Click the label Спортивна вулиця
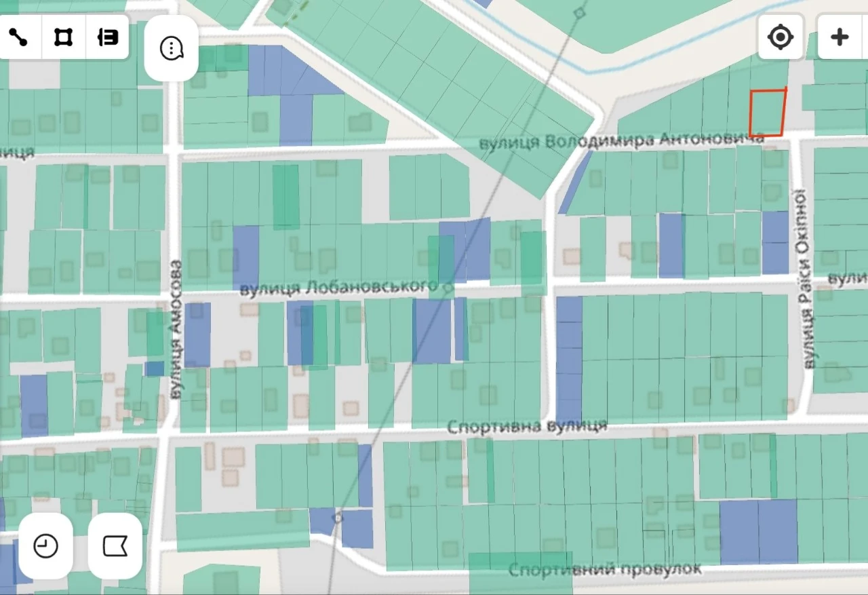 tap(527, 426)
